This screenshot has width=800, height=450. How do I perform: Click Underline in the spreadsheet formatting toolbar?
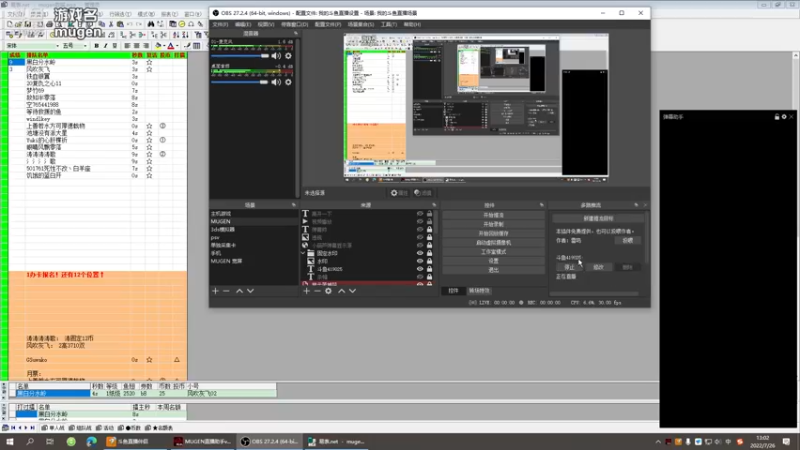click(114, 45)
